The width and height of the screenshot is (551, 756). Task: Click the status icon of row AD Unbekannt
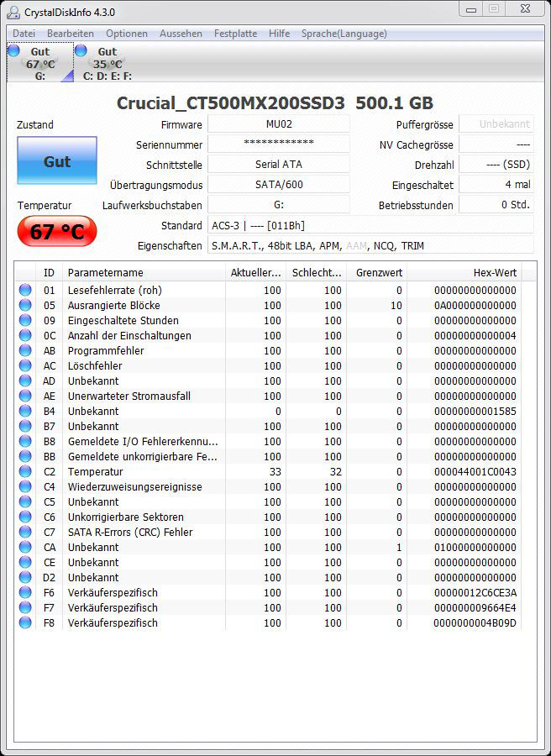pyautogui.click(x=25, y=381)
